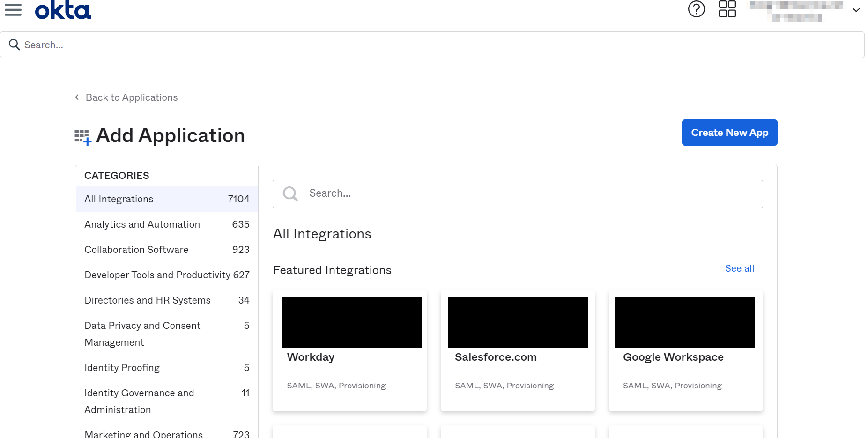Click the Salesforce.com card title text
The width and height of the screenshot is (868, 438).
pyautogui.click(x=496, y=357)
